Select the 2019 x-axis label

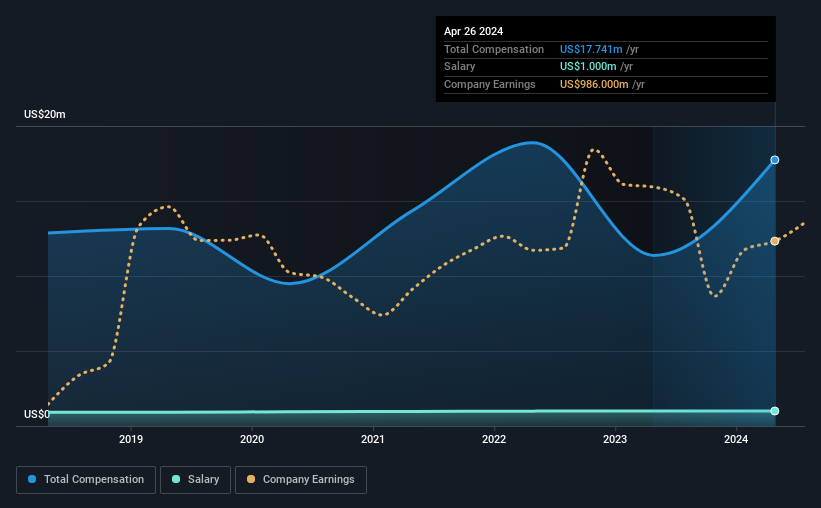tap(131, 439)
